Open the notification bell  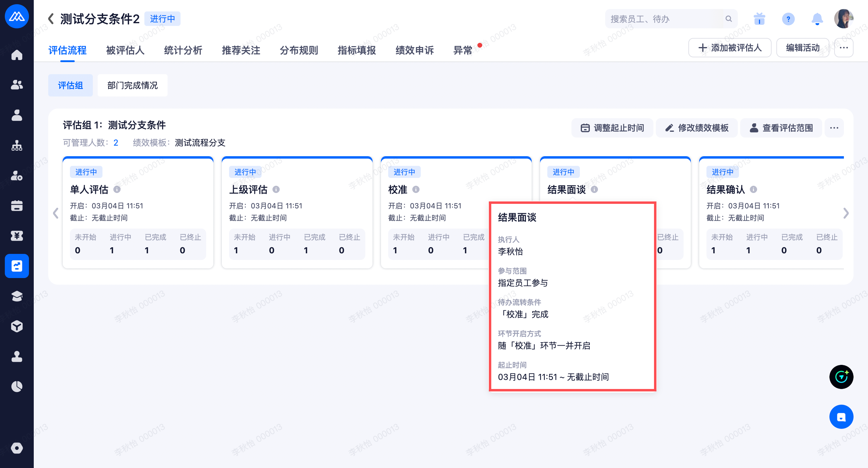coord(817,19)
